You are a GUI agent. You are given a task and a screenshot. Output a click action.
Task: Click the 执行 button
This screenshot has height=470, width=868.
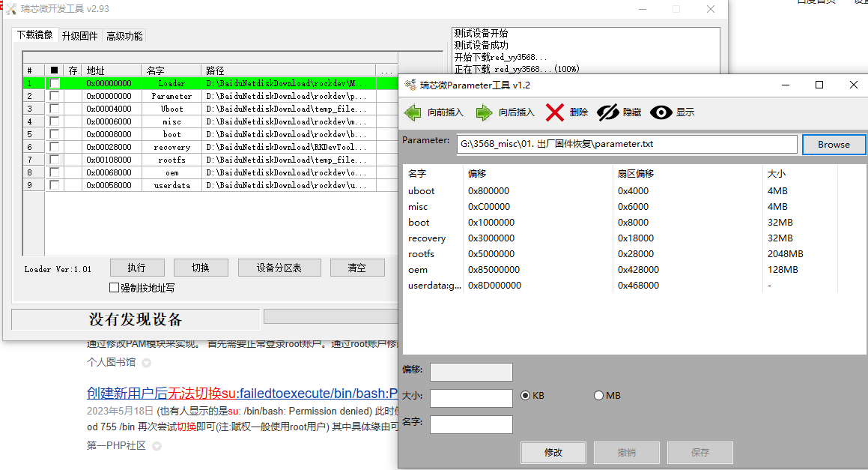click(x=137, y=268)
